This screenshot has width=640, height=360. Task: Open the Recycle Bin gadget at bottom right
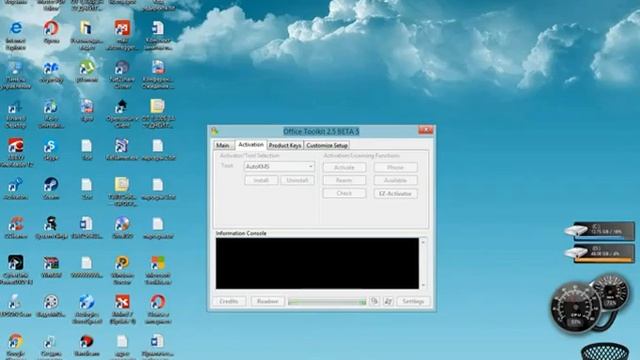pos(605,351)
